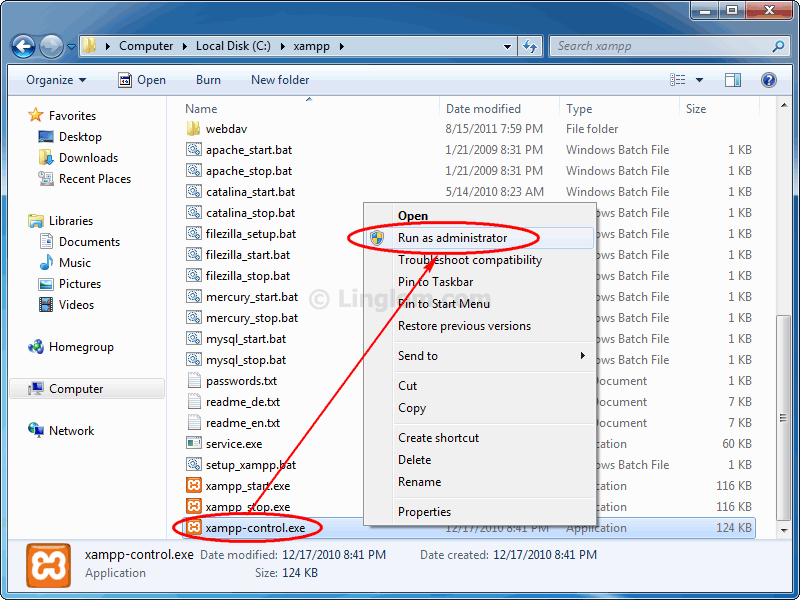800x600 pixels.
Task: Select service.exe file icon
Action: 193,443
